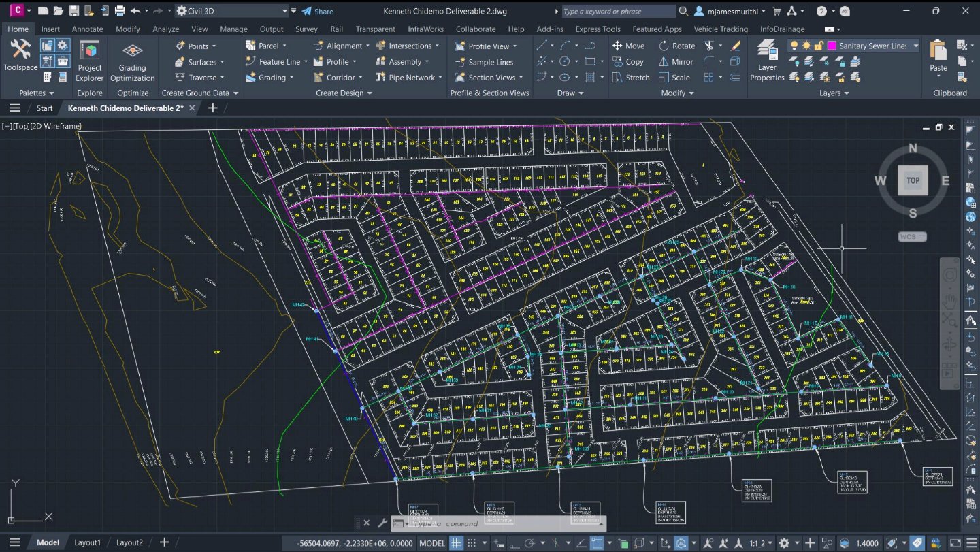The width and height of the screenshot is (980, 552).
Task: Launch Grading Optimization
Action: [132, 63]
